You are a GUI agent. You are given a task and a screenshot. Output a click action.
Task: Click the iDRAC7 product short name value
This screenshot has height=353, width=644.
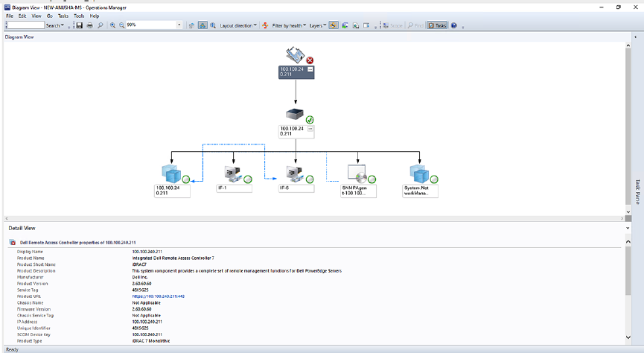(x=139, y=264)
